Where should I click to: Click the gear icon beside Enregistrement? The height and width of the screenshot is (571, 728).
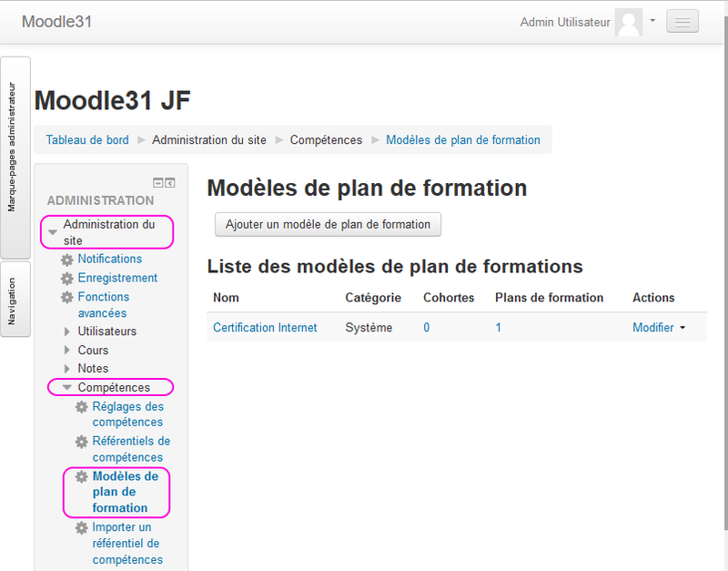66,279
